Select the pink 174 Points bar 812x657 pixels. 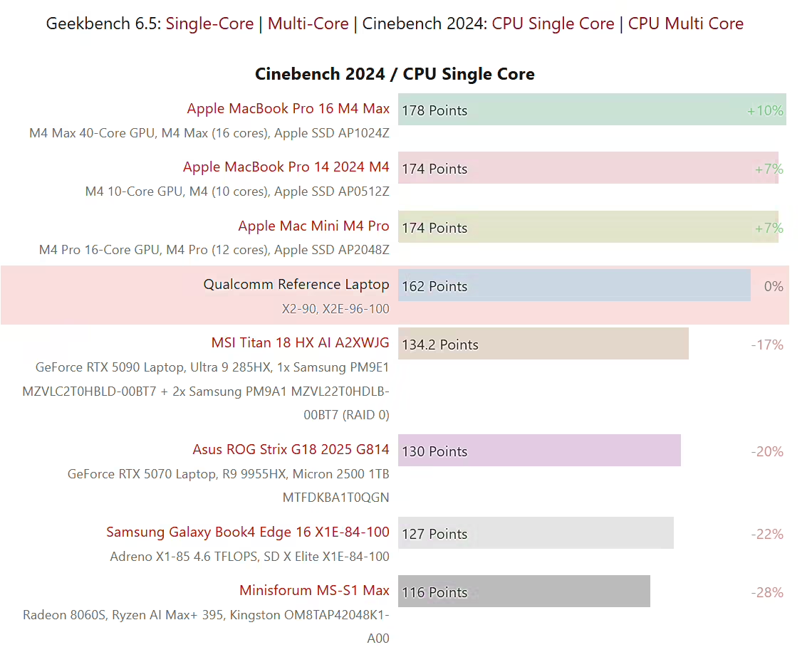tap(588, 168)
